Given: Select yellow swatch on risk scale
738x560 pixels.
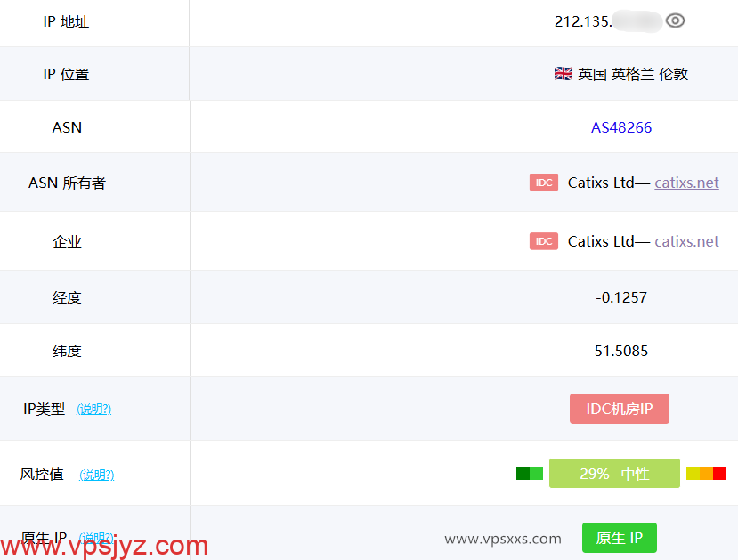Looking at the screenshot, I should click(693, 474).
